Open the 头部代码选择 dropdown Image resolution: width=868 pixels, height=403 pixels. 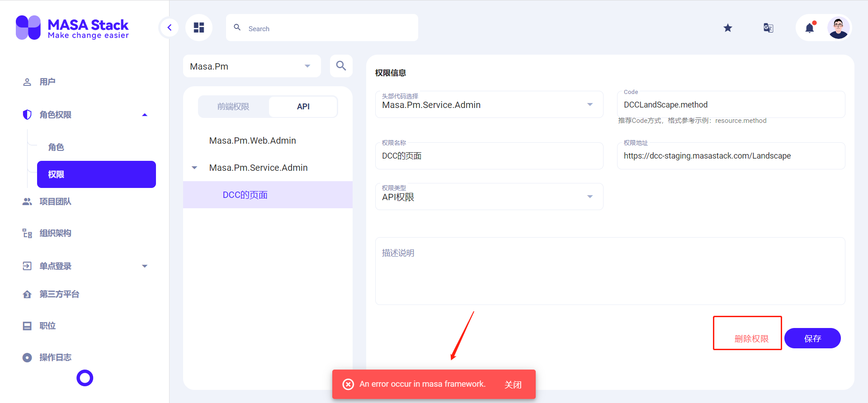click(x=489, y=104)
